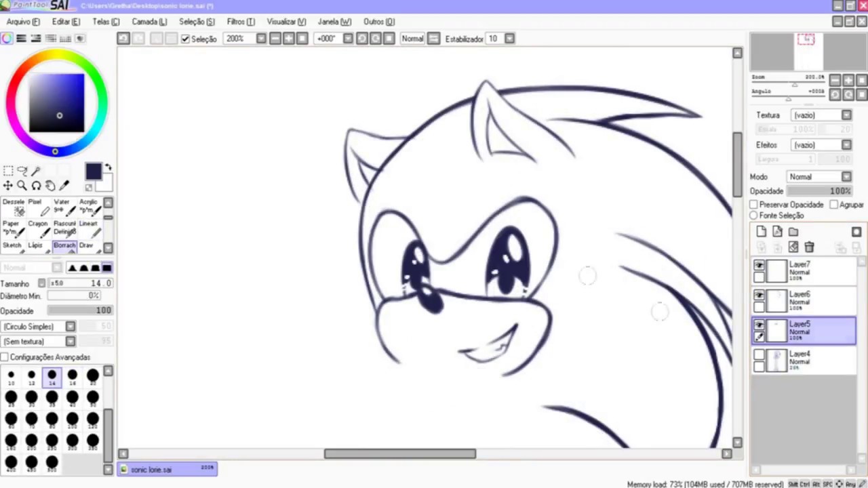This screenshot has height=488, width=868.
Task: Open the Filtros menu
Action: (241, 22)
